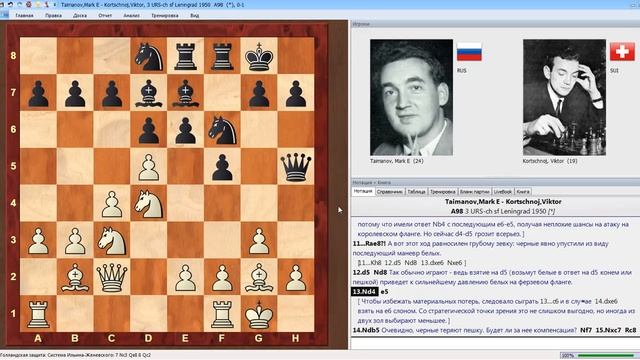Click the black knight on f6
640x360 pixels.
222,130
